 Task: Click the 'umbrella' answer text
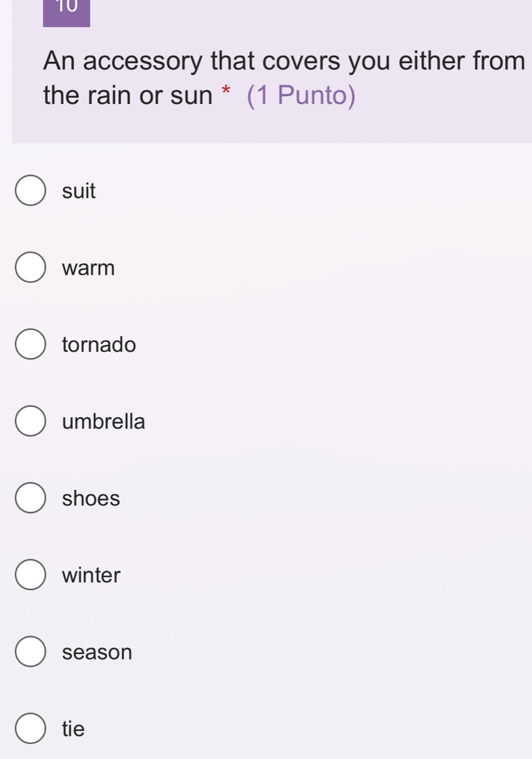coord(104,422)
